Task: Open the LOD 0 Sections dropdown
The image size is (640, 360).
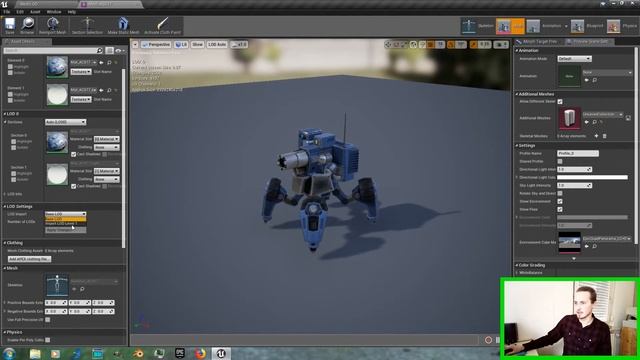Action: [x=65, y=122]
